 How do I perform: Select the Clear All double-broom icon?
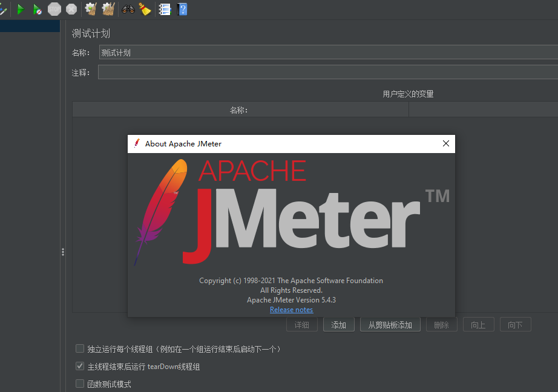108,9
